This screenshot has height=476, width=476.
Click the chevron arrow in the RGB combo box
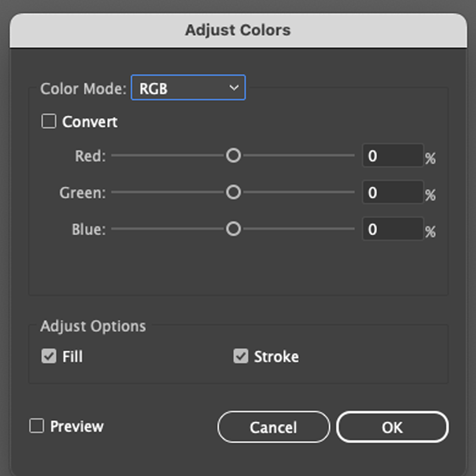(234, 88)
